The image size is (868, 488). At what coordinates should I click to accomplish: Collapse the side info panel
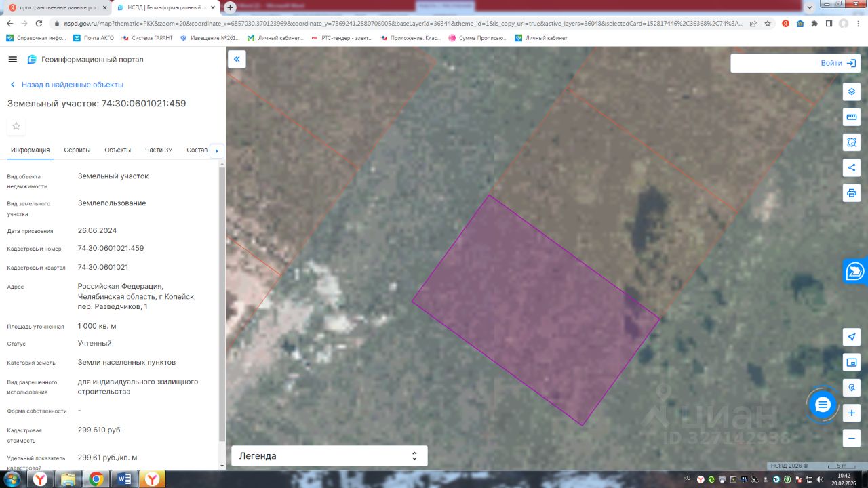click(x=237, y=60)
